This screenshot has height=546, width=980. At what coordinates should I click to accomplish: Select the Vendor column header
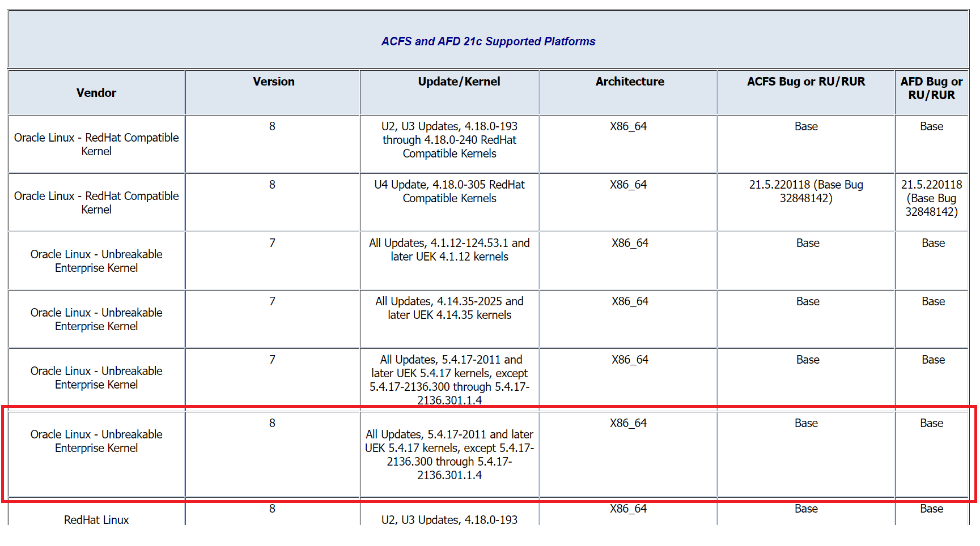click(96, 93)
